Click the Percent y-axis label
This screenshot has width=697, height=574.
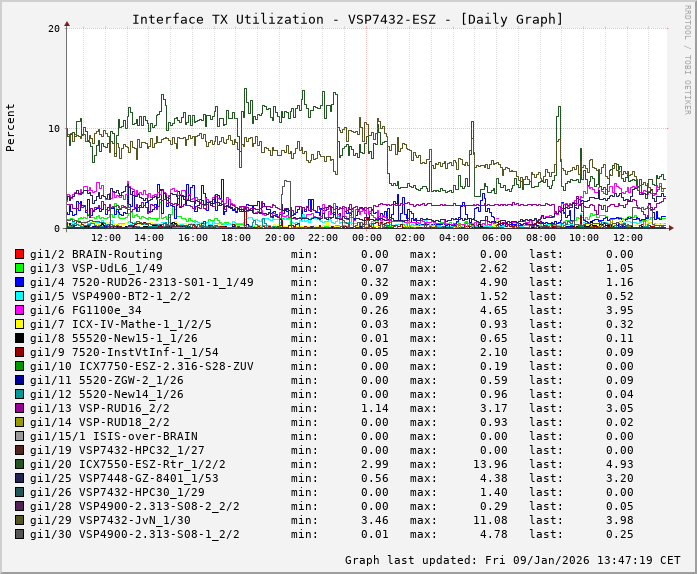(11, 127)
